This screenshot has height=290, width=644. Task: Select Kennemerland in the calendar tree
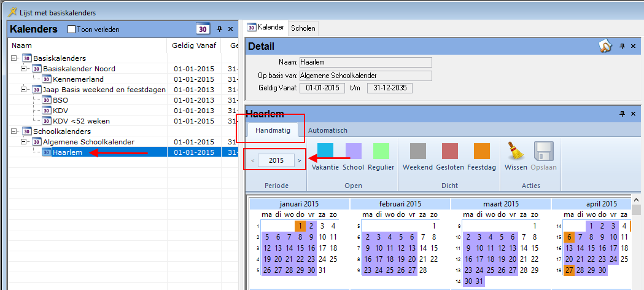(77, 79)
